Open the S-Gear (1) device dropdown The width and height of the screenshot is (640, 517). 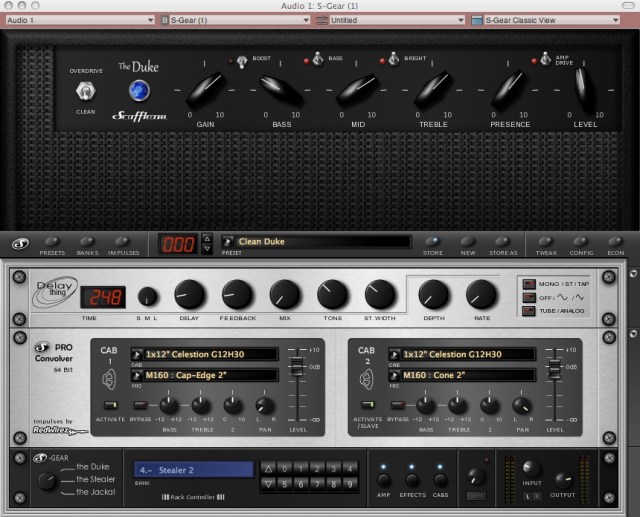pos(234,20)
